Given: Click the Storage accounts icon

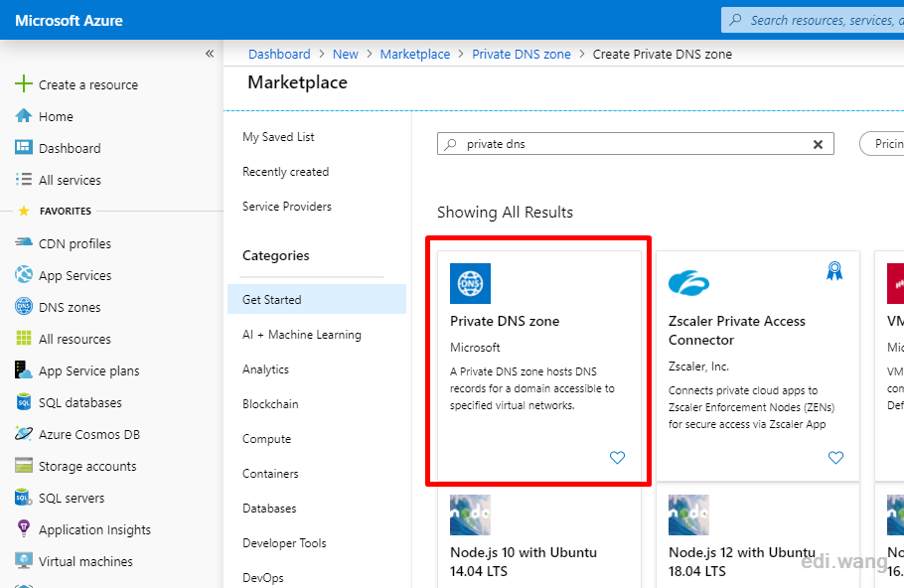Looking at the screenshot, I should [x=24, y=465].
